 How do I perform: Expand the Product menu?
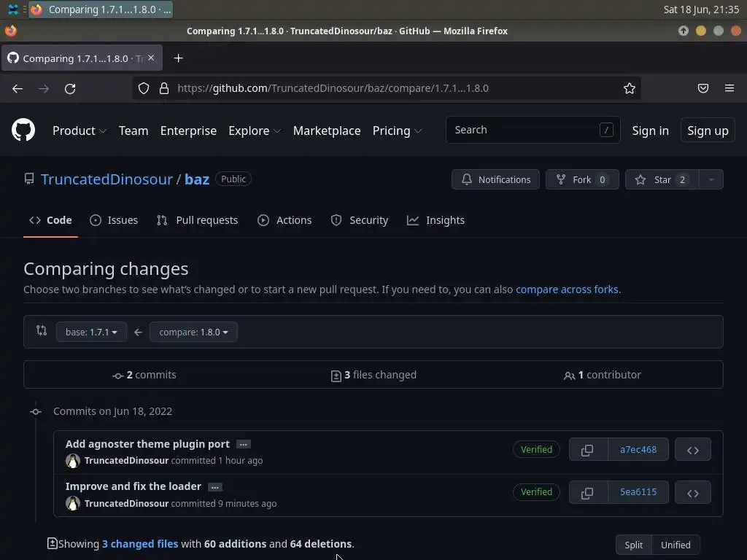79,131
